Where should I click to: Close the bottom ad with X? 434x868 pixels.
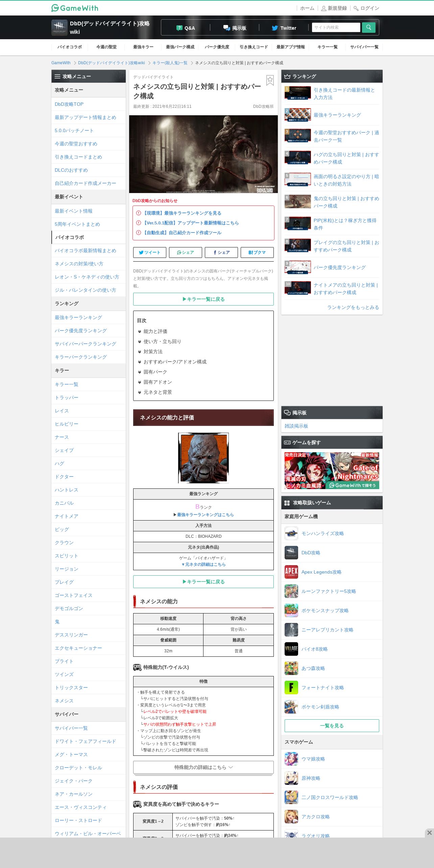point(429,833)
